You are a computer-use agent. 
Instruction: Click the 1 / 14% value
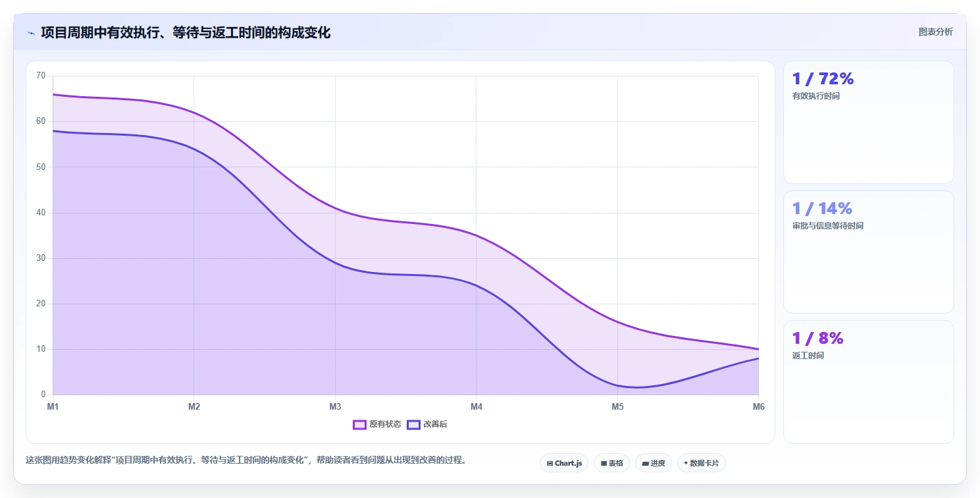pos(823,208)
